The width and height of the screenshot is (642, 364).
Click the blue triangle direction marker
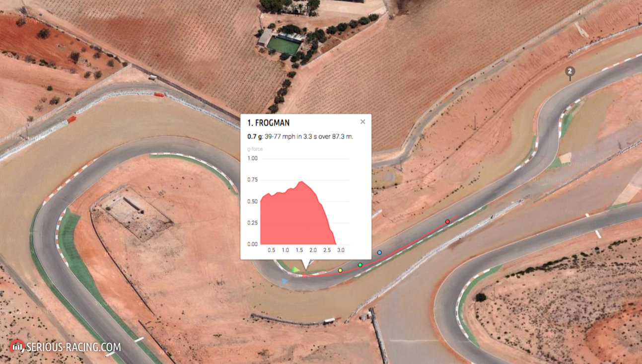(x=285, y=281)
